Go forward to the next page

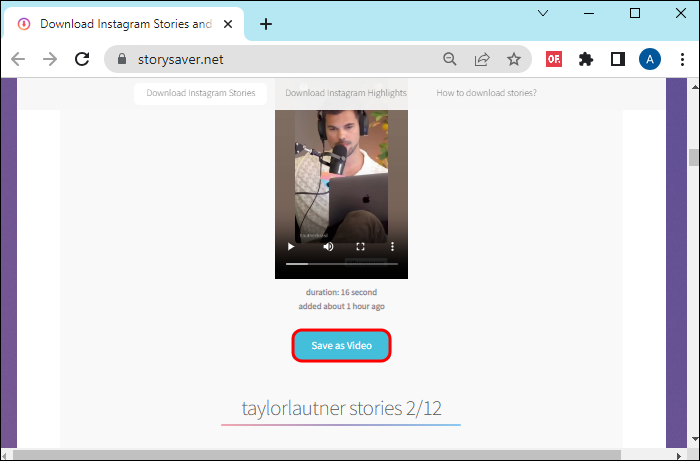pyautogui.click(x=50, y=59)
